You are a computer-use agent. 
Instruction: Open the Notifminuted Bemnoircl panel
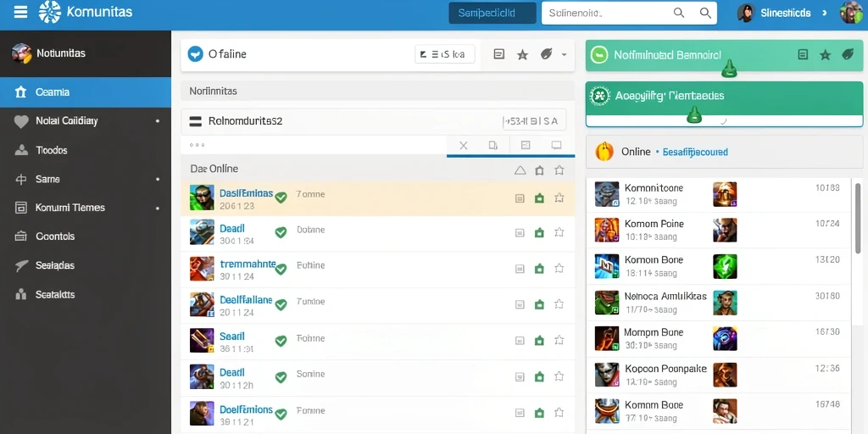(x=724, y=55)
